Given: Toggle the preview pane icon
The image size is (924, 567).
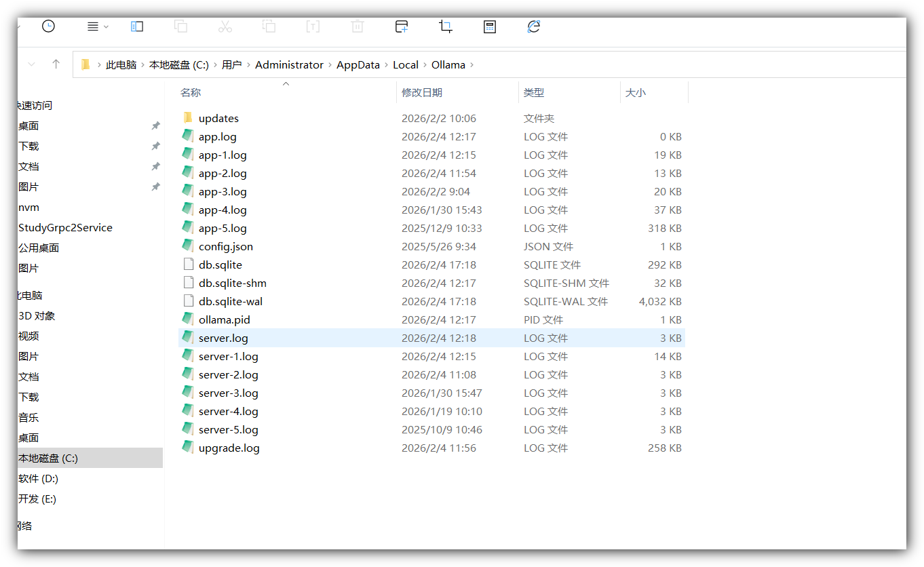Looking at the screenshot, I should (137, 26).
